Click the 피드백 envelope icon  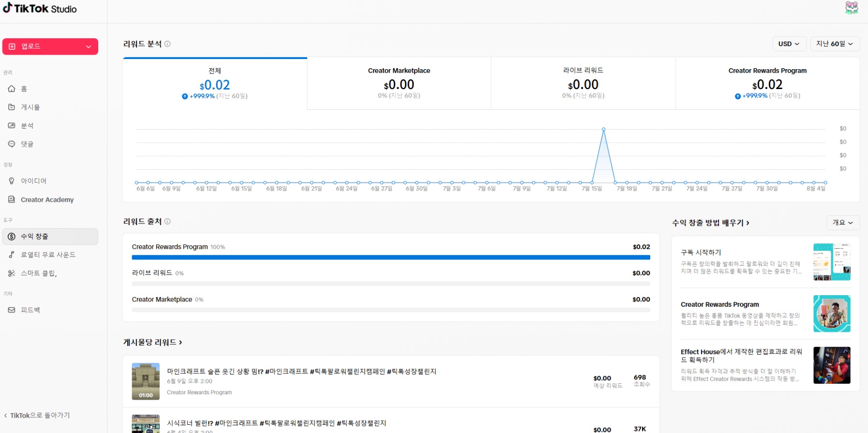coord(12,310)
